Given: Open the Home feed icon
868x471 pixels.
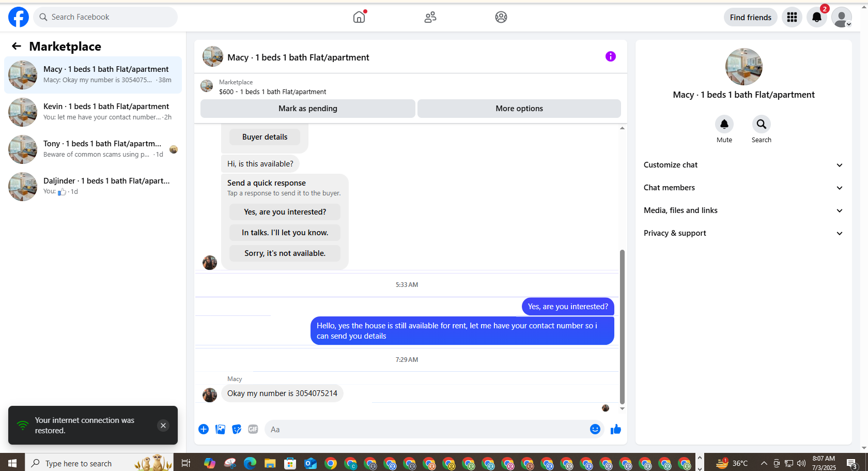Looking at the screenshot, I should pyautogui.click(x=359, y=17).
